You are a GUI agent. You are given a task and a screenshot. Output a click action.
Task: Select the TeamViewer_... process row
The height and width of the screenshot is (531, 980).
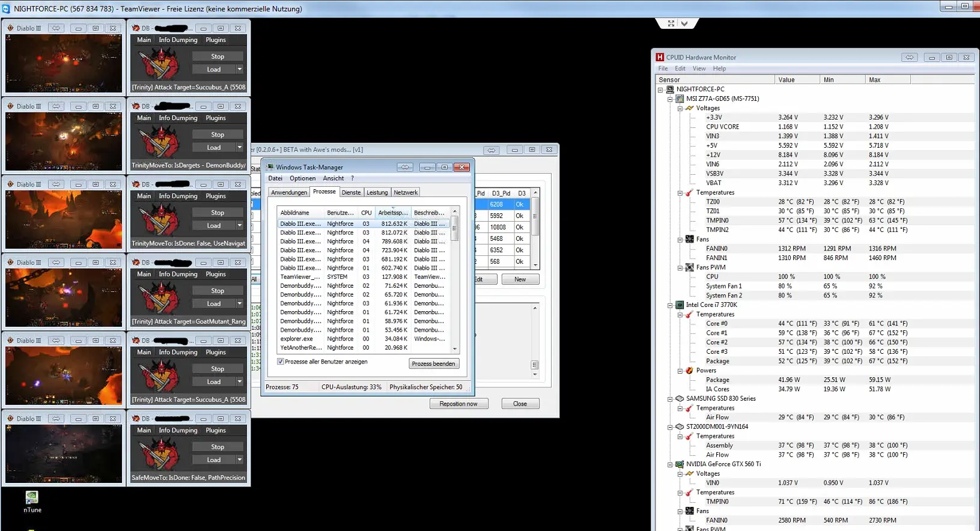363,277
